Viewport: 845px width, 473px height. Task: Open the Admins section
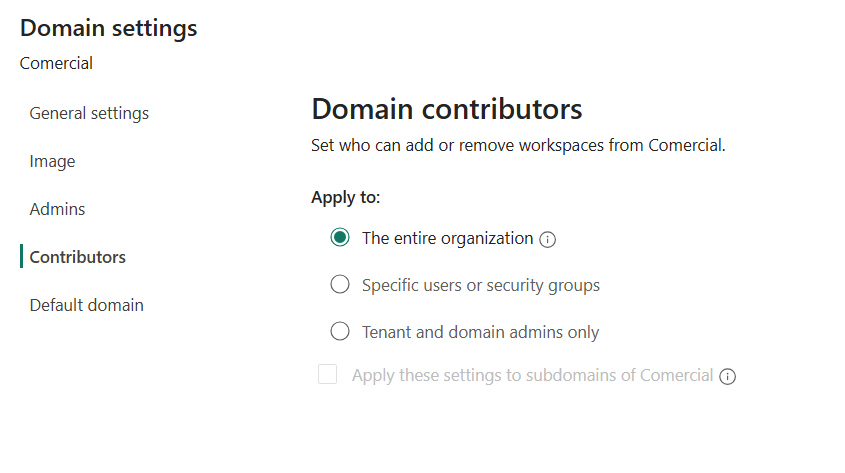(x=57, y=209)
